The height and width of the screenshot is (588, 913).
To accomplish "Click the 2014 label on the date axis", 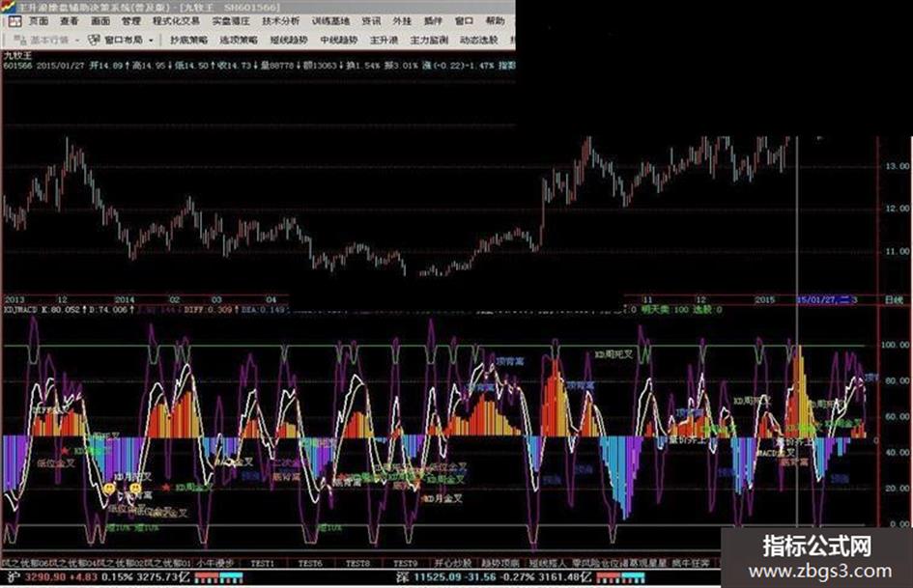I will coord(124,300).
